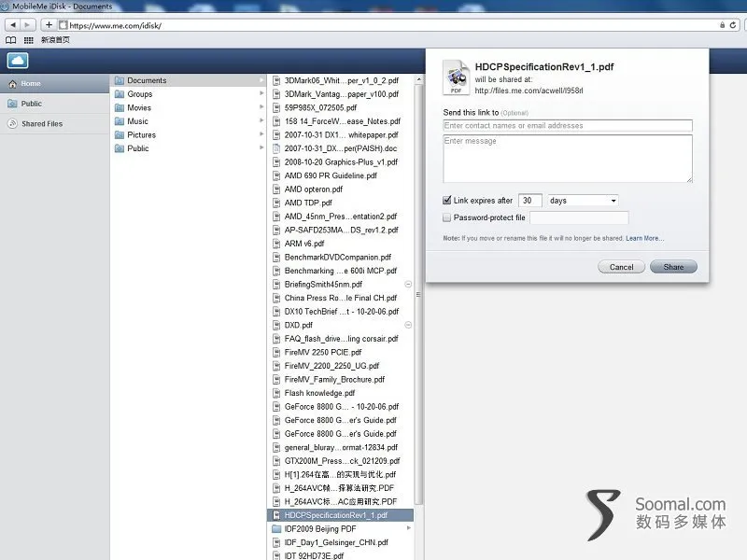The height and width of the screenshot is (560, 747).
Task: Click the Public folder icon in sidebar
Action: (x=13, y=104)
